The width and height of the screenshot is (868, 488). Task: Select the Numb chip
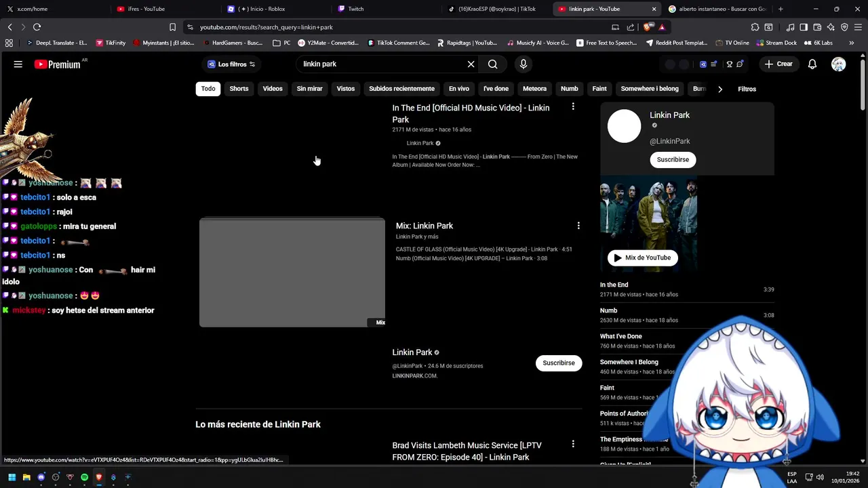570,89
